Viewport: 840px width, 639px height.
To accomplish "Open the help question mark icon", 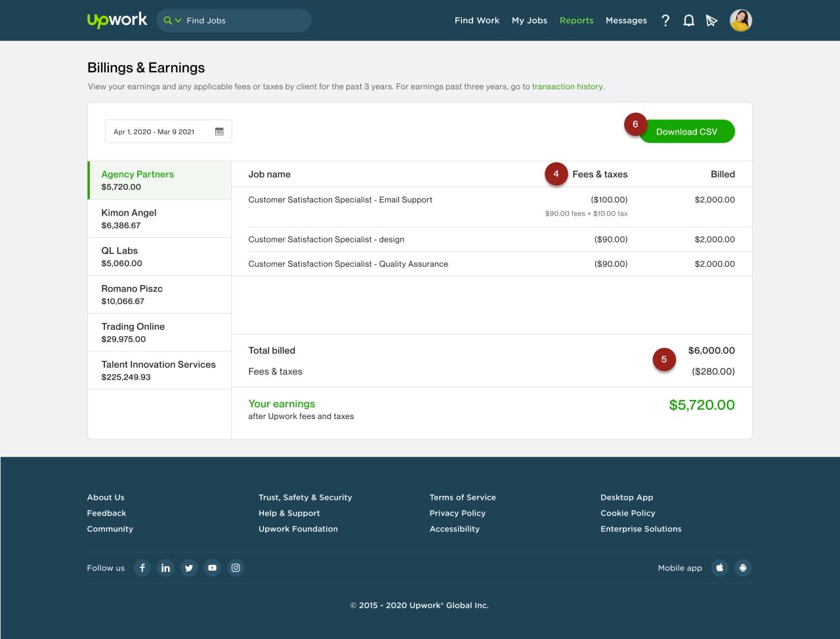I will [665, 20].
